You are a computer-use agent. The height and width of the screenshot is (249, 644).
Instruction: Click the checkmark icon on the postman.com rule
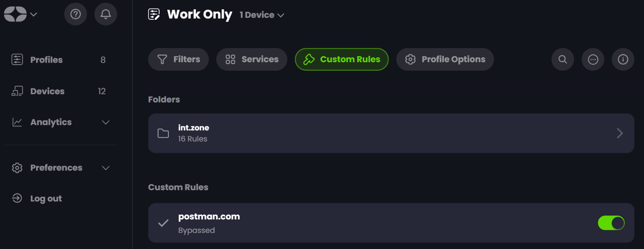[x=163, y=223]
